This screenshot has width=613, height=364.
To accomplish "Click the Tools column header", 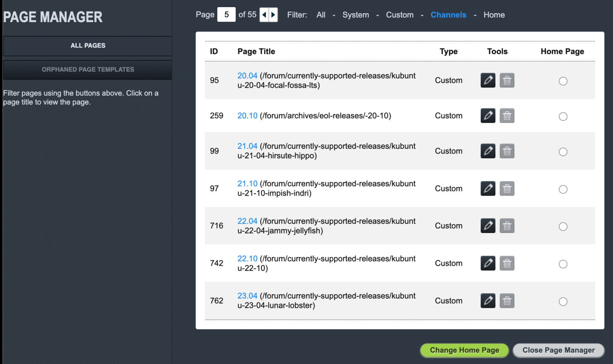I will point(497,51).
